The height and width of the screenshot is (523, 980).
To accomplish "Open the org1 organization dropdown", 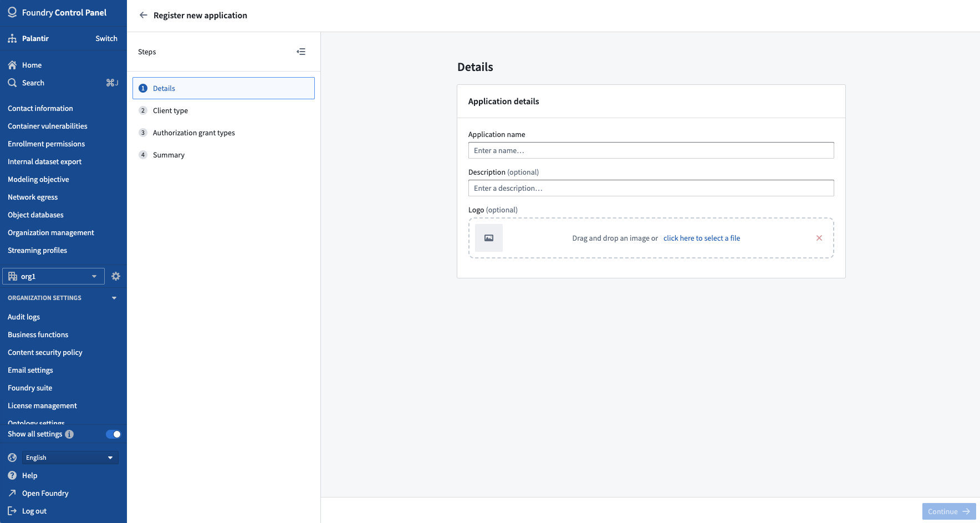I will point(53,276).
